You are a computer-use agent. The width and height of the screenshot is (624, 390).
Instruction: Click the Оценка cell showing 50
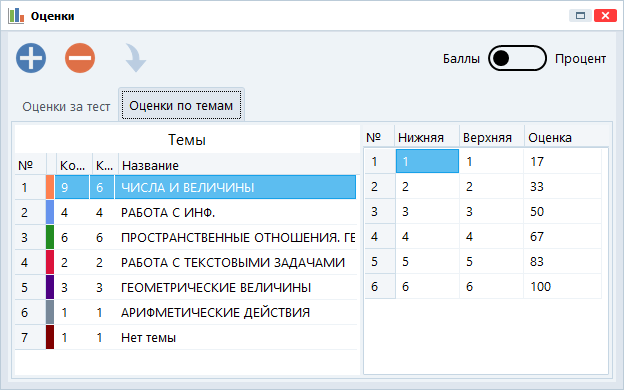[x=563, y=211]
